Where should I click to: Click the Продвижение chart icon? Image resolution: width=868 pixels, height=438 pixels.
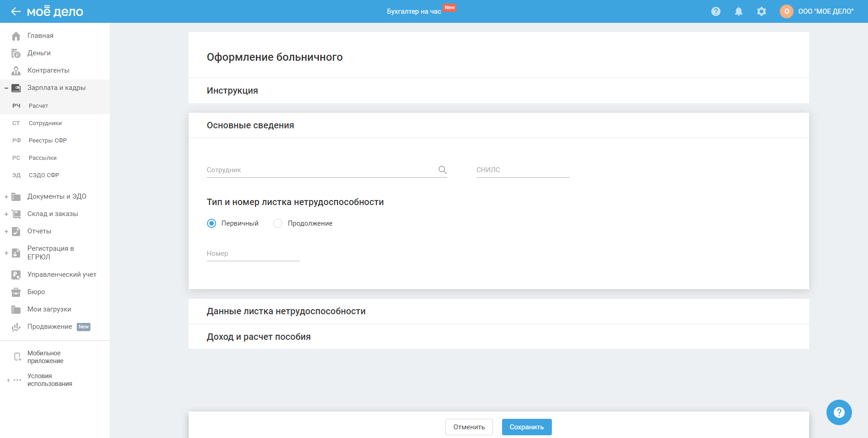(x=16, y=327)
